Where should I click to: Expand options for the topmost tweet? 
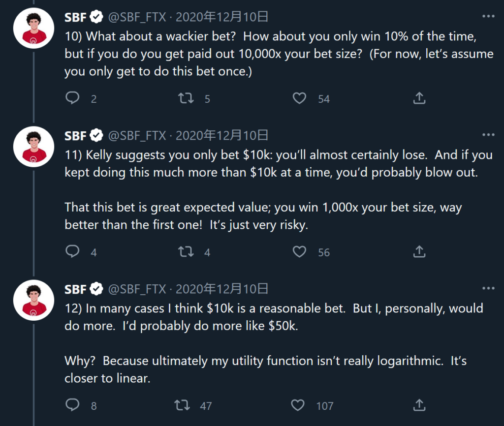pyautogui.click(x=488, y=16)
